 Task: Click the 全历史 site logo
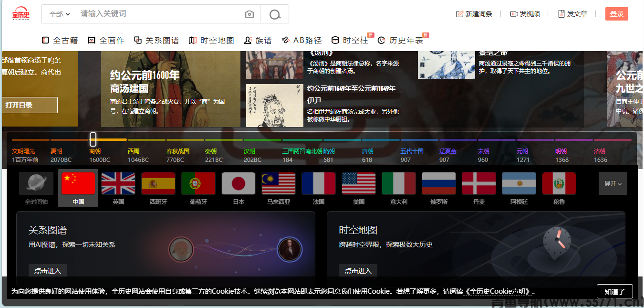(x=21, y=13)
